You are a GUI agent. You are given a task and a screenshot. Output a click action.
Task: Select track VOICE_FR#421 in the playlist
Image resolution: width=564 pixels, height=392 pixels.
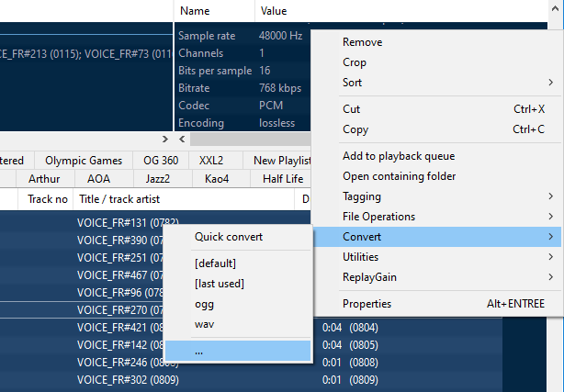(x=119, y=328)
